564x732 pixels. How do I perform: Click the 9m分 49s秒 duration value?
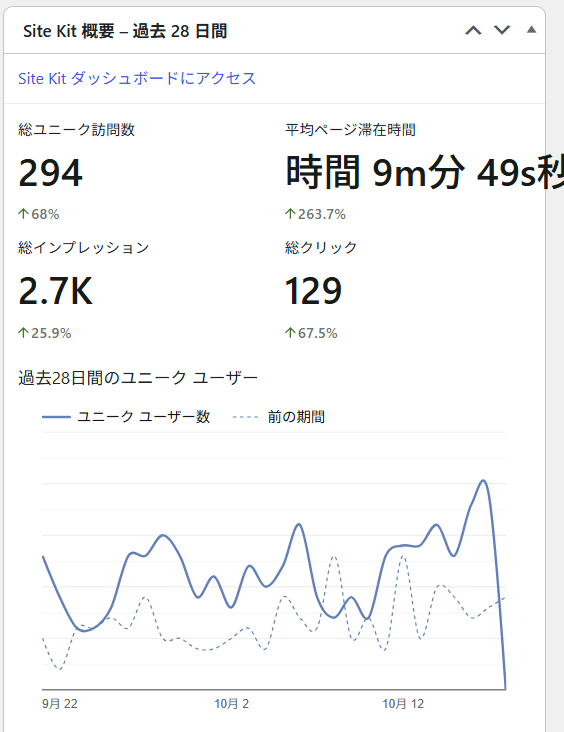click(425, 172)
